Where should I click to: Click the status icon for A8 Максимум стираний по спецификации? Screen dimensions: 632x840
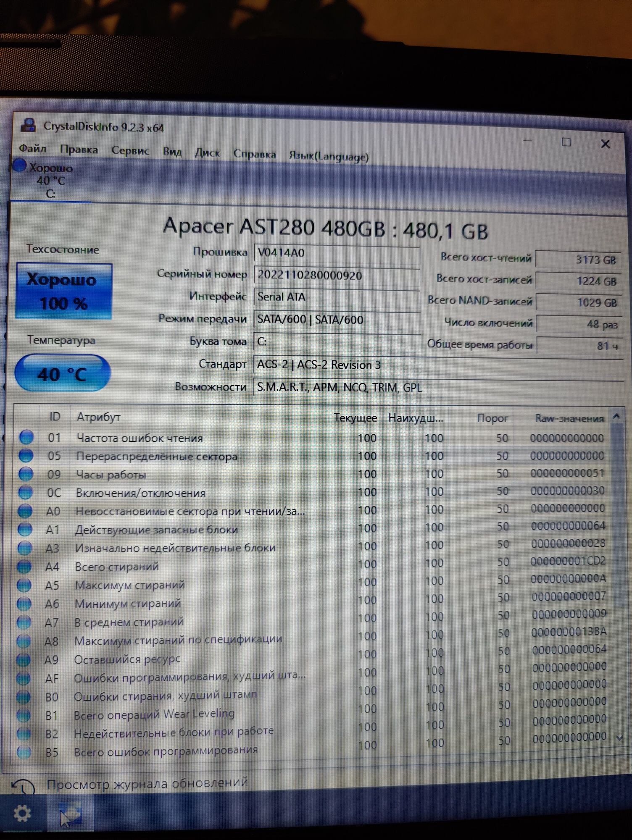click(x=24, y=640)
